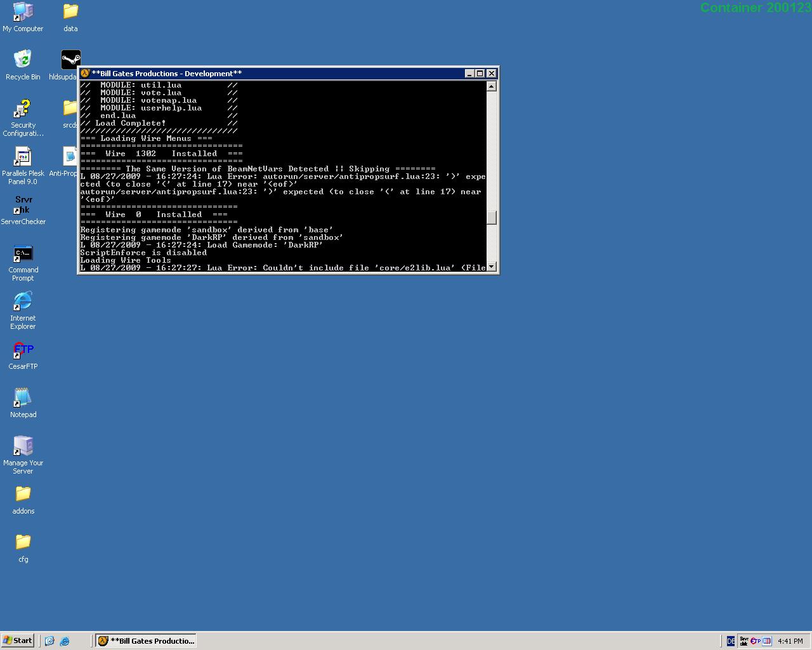Select the CesarFTP desktop icon

pyautogui.click(x=23, y=350)
